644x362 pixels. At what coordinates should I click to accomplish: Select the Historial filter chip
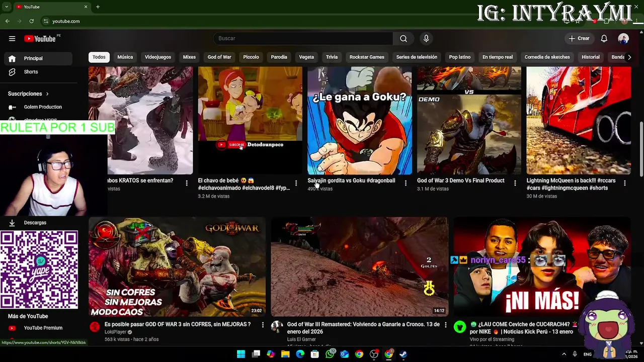click(x=591, y=57)
